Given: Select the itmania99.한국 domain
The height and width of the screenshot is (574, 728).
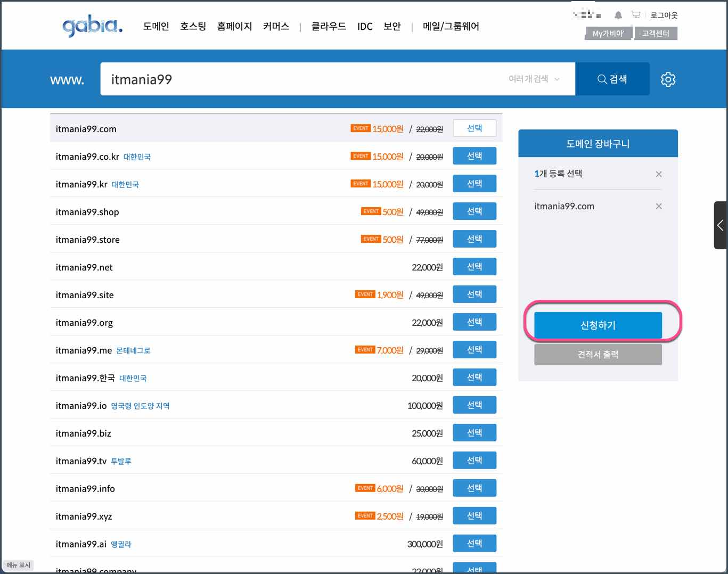Looking at the screenshot, I should pos(475,378).
